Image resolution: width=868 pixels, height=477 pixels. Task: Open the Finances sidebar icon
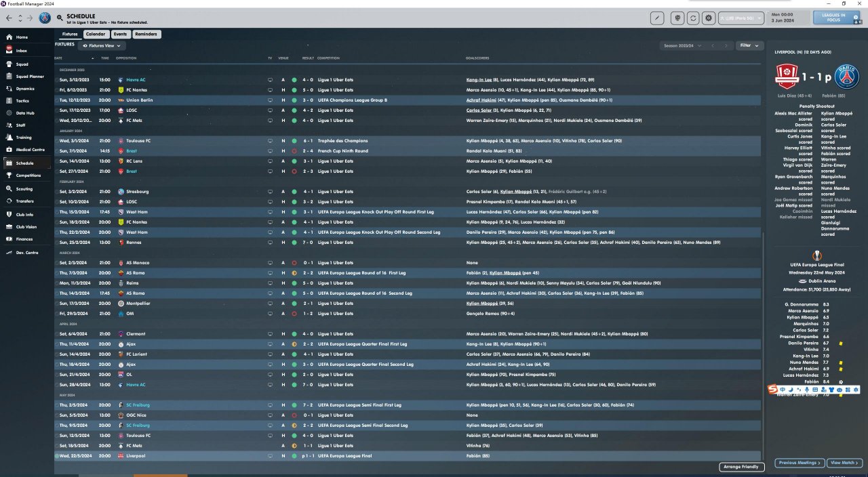9,239
